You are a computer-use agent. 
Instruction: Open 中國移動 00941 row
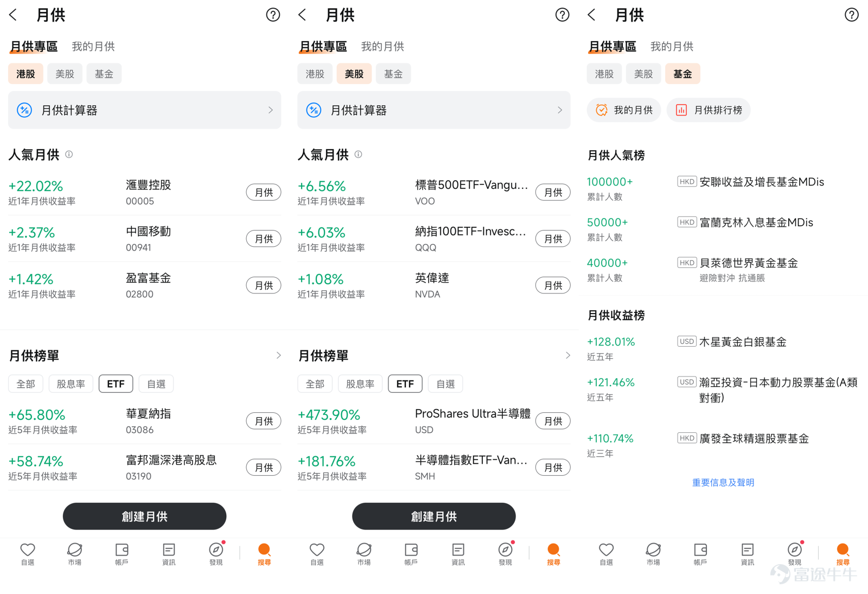(144, 239)
